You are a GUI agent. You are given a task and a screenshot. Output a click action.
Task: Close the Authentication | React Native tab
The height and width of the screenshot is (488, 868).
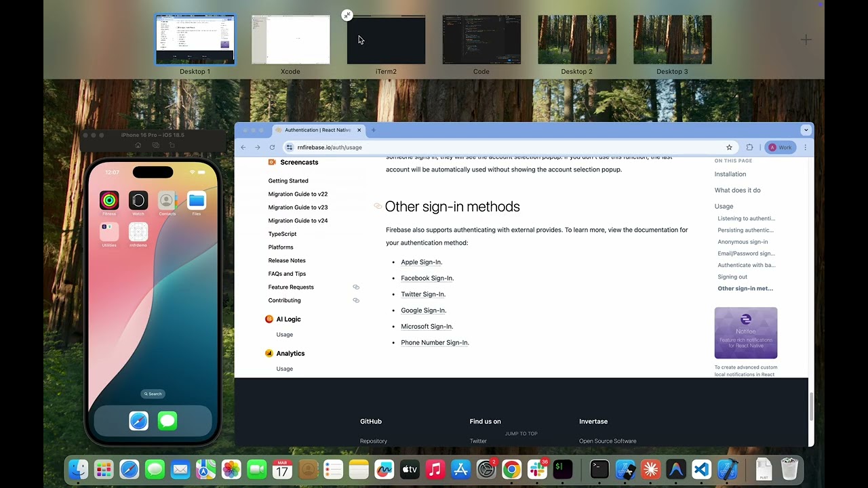(359, 130)
